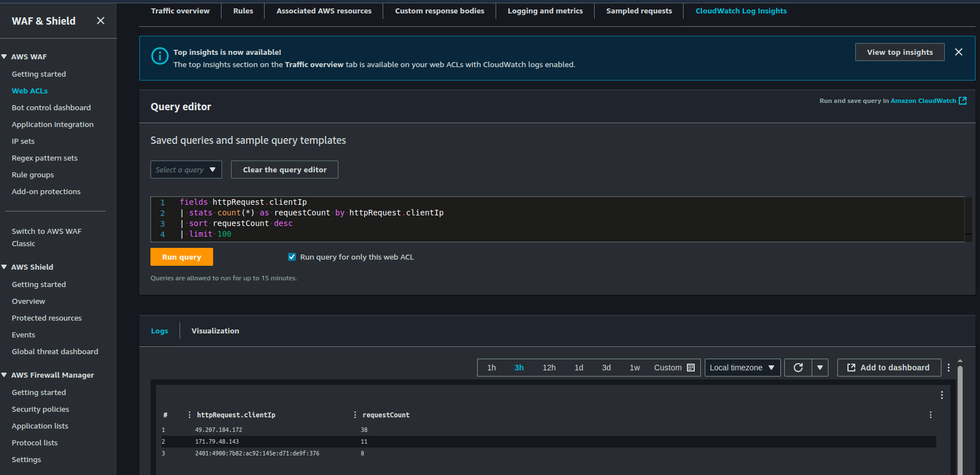The width and height of the screenshot is (980, 475).
Task: Toggle Run query for only this web ACL
Action: (292, 257)
